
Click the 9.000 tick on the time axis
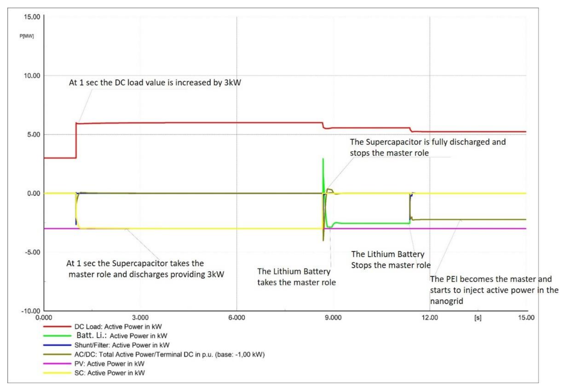pyautogui.click(x=333, y=318)
